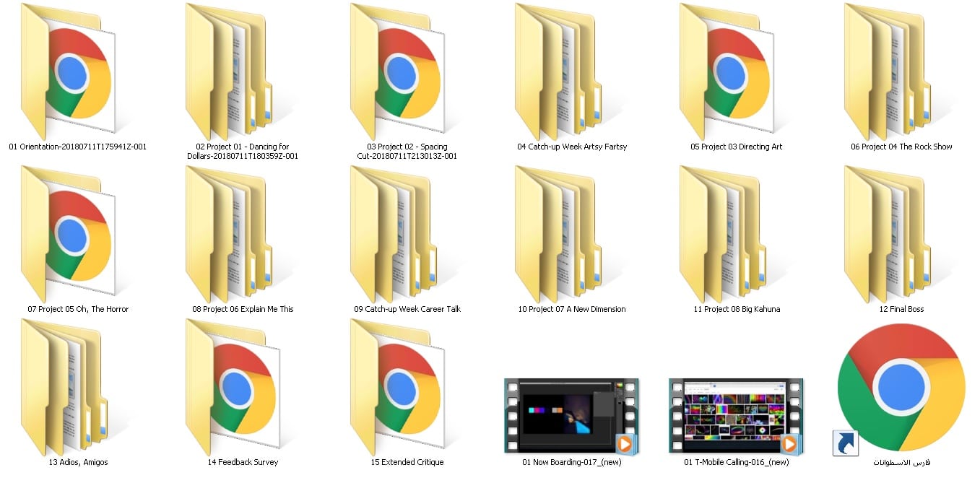Click the label '14 Feedback Survey'
Viewport: 980px width, 483px height.
coord(243,462)
